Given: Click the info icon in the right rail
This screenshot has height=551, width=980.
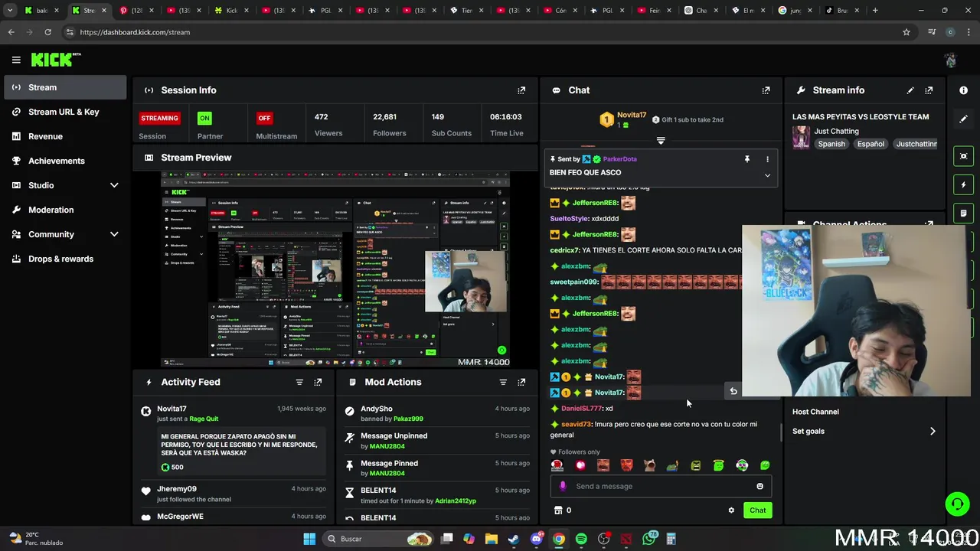Looking at the screenshot, I should [963, 90].
